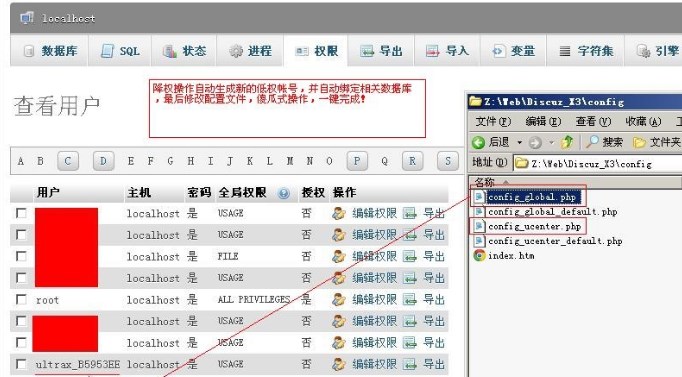Click the Explorer back arrow icon
Viewport: 682px width, 377px height.
click(x=478, y=142)
